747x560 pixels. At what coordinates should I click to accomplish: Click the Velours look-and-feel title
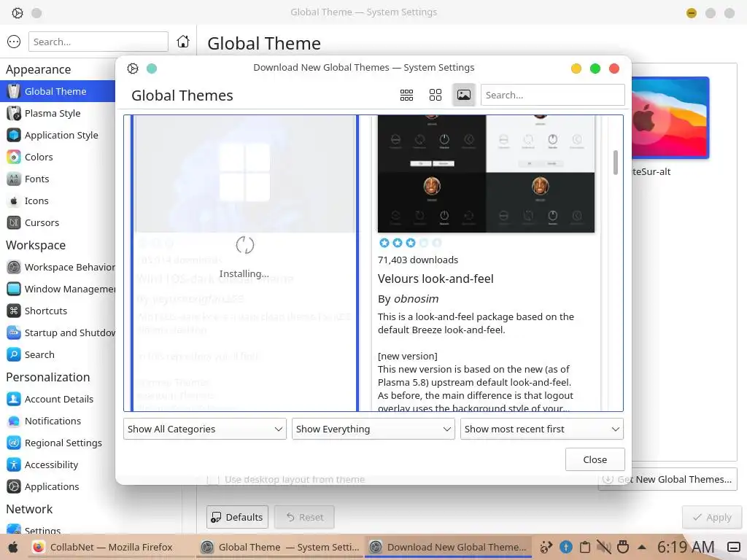tap(436, 279)
